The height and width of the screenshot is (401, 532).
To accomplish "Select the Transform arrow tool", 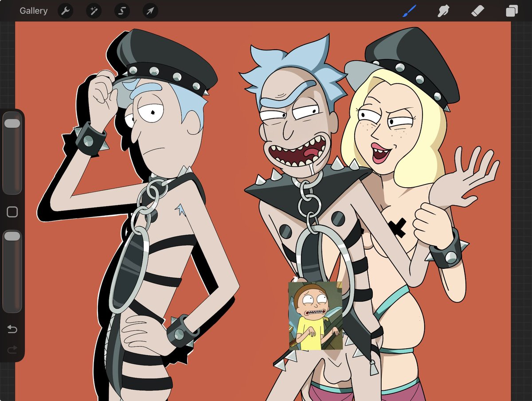I will (x=150, y=11).
